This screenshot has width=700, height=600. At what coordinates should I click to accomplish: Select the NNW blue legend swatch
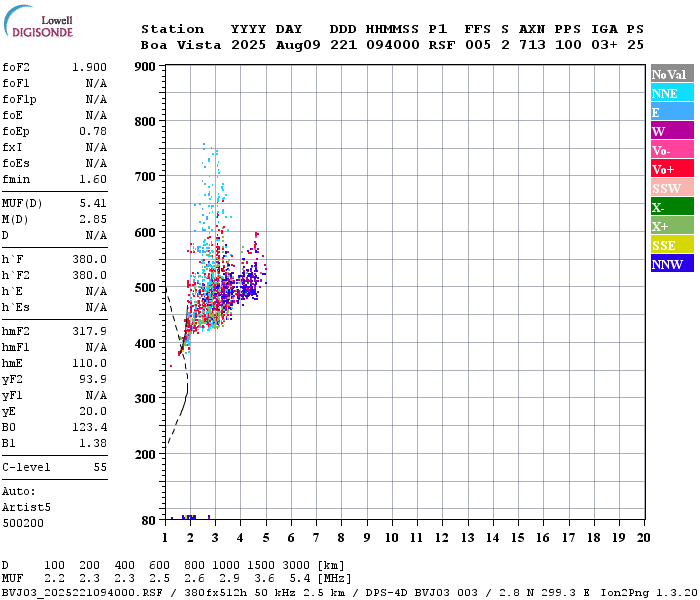point(672,263)
